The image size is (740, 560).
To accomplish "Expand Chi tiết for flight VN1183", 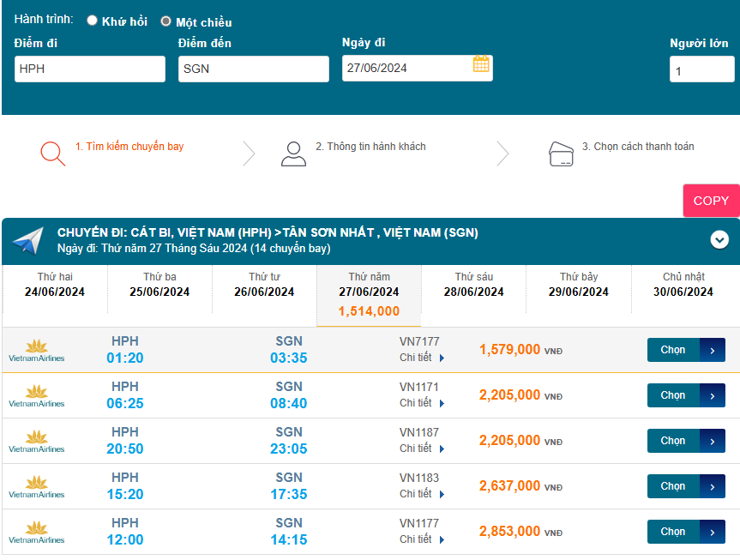I will 422,494.
